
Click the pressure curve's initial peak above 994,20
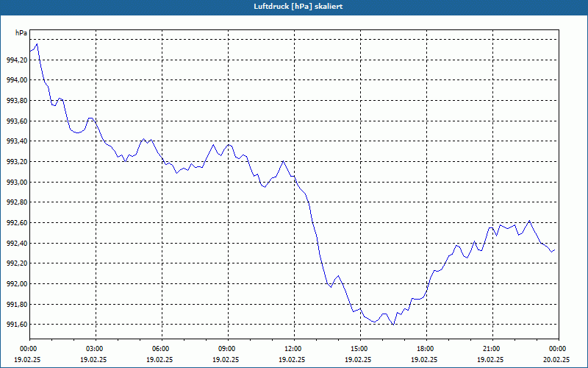click(x=37, y=44)
